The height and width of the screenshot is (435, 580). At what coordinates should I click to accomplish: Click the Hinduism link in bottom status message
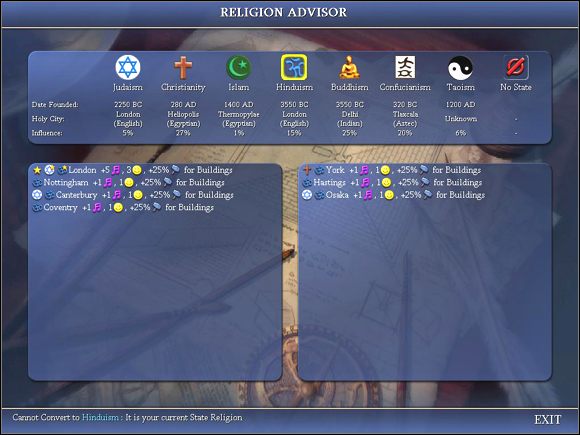100,418
